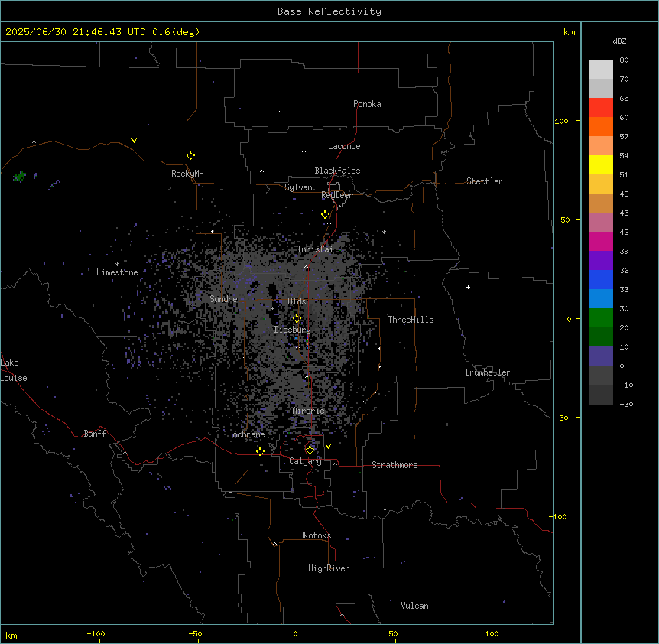The width and height of the screenshot is (659, 644).
Task: Click the Sylvan city label
Action: pyautogui.click(x=298, y=187)
